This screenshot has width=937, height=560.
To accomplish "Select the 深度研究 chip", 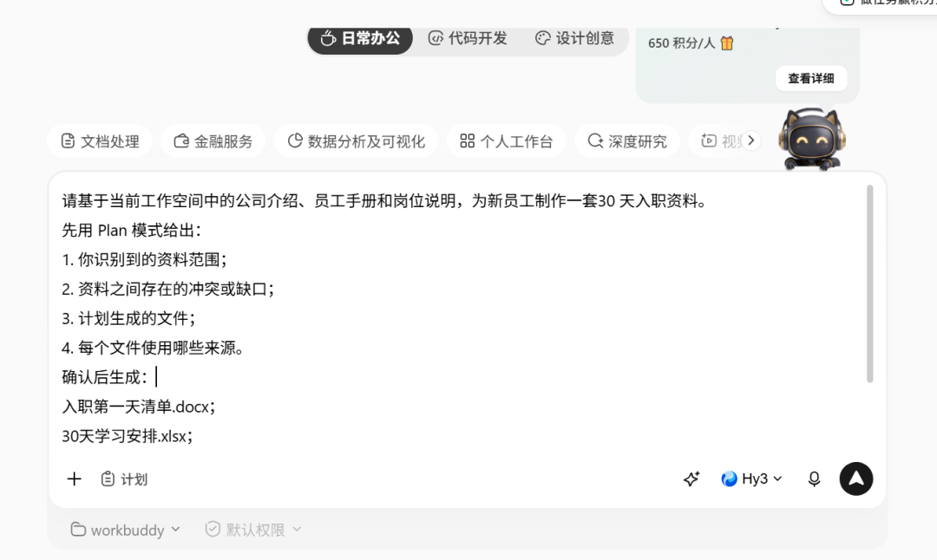I will (627, 141).
